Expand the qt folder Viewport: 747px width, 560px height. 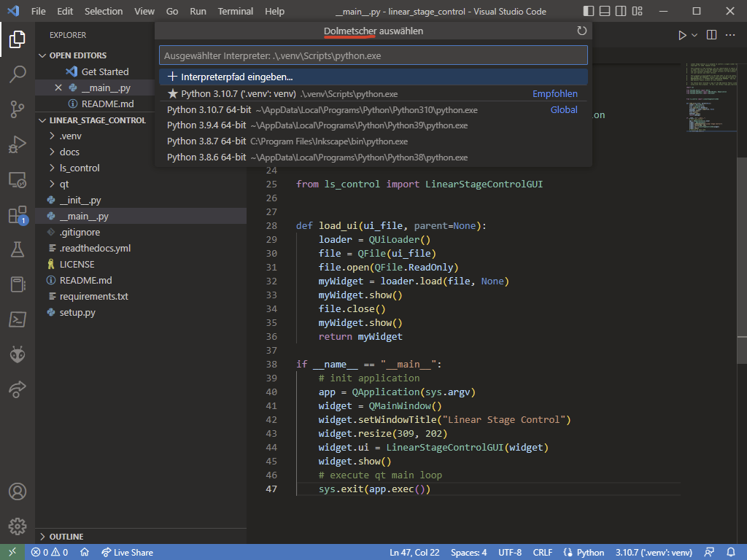coord(64,184)
